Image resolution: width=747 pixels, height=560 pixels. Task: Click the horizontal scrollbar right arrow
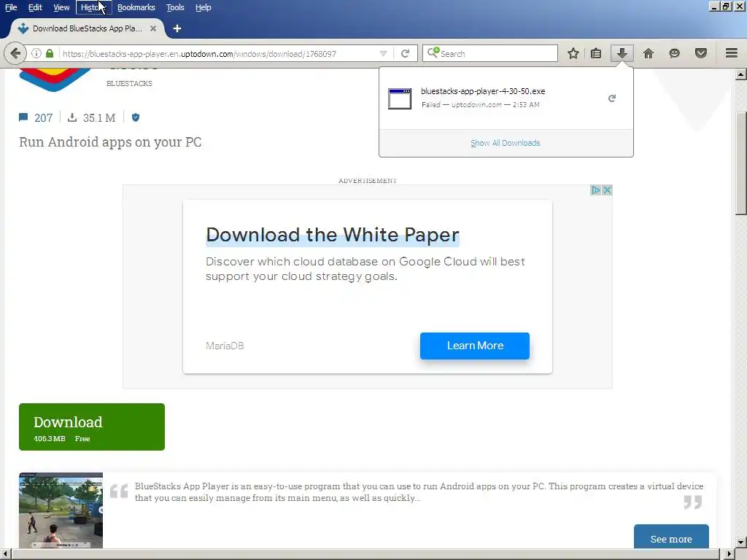click(729, 554)
